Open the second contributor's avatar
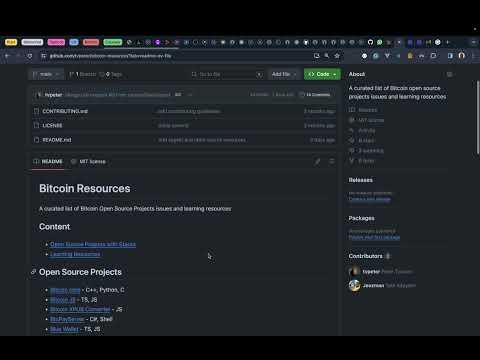 354,286
